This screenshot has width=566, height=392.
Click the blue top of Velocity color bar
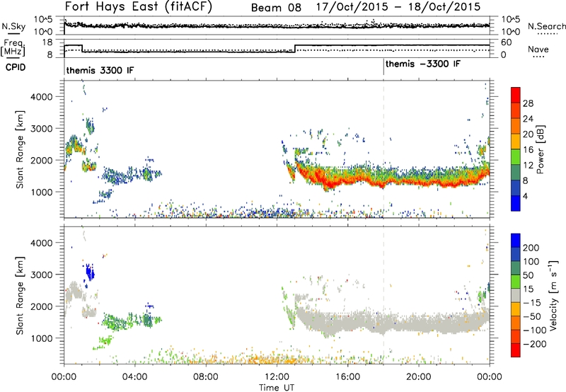[x=516, y=241]
